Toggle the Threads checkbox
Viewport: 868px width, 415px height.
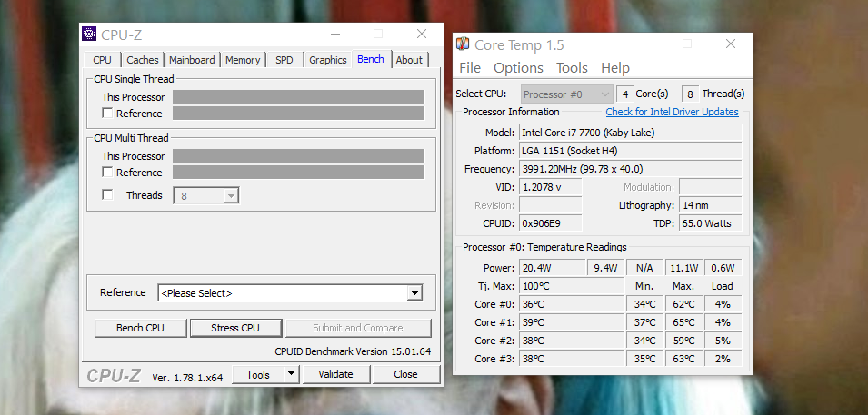click(x=107, y=194)
